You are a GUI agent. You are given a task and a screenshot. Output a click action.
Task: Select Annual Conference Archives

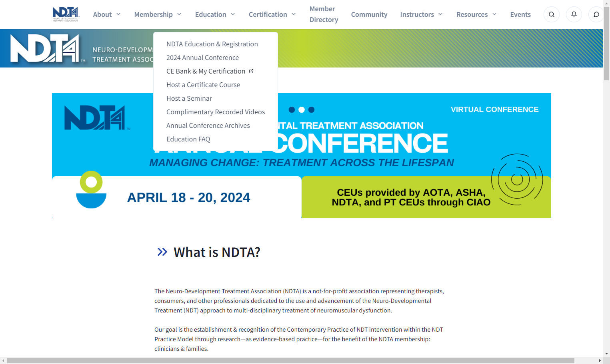208,125
